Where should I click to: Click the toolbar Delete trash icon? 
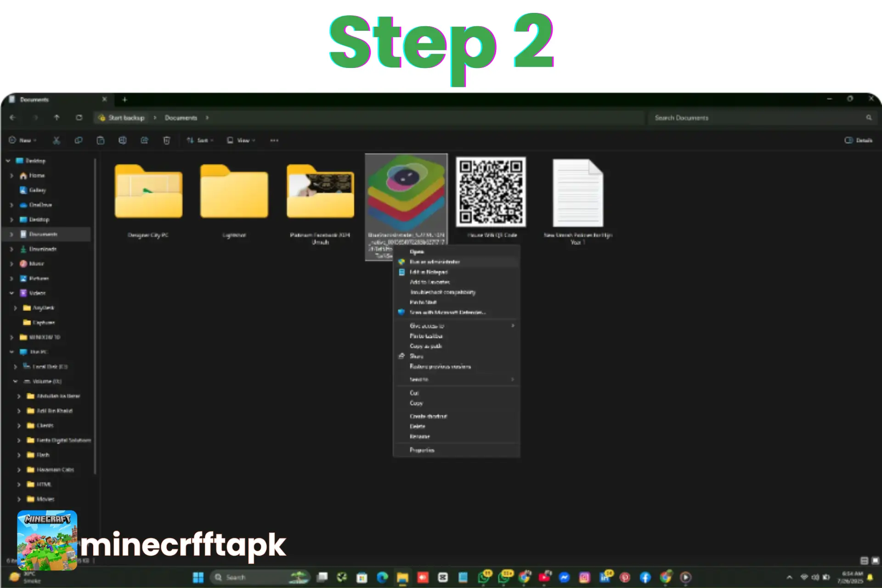(x=167, y=140)
